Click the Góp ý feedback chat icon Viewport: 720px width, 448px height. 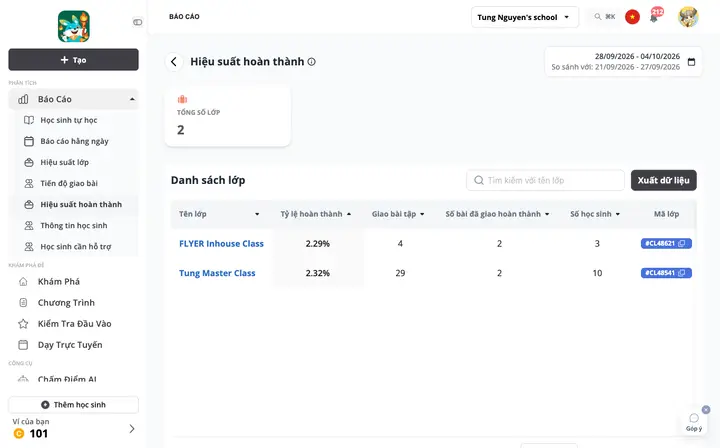(x=694, y=418)
